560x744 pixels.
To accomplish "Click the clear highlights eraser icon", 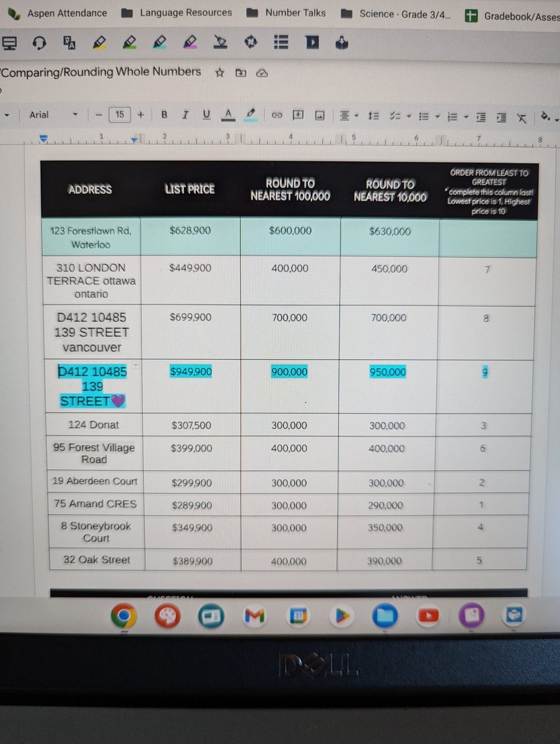I will pyautogui.click(x=221, y=42).
